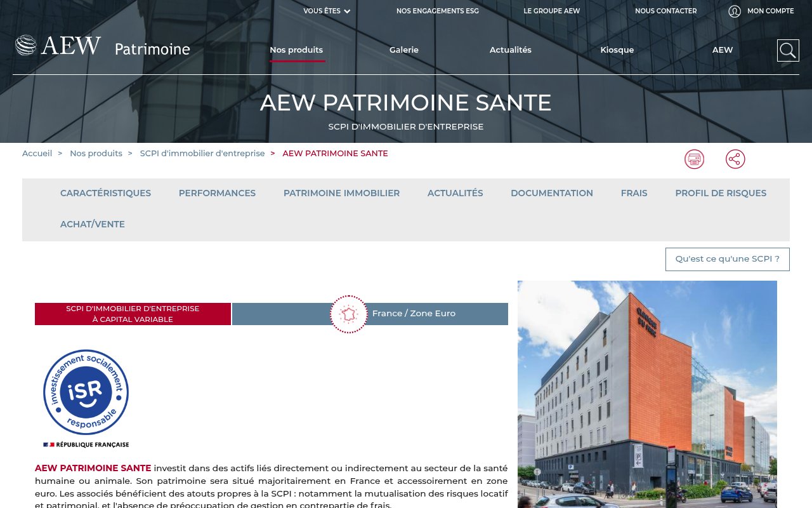Click the AEW Patrimoine logo
Screen dimensions: 812x508
tap(103, 46)
